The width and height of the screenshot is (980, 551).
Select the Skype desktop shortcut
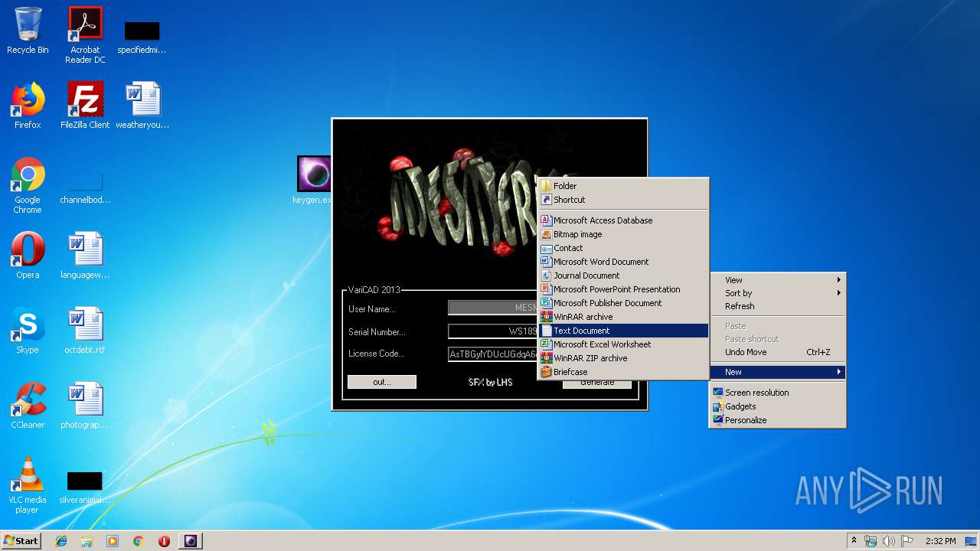(28, 331)
